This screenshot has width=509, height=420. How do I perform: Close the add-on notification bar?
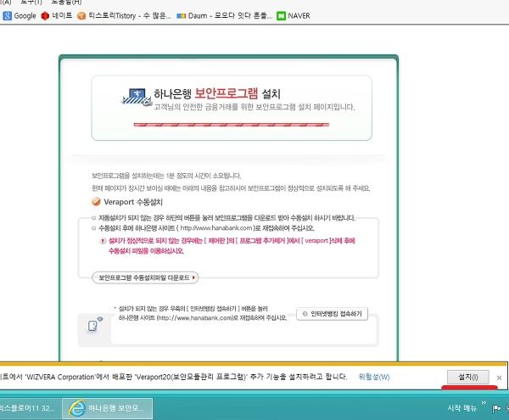pos(500,378)
